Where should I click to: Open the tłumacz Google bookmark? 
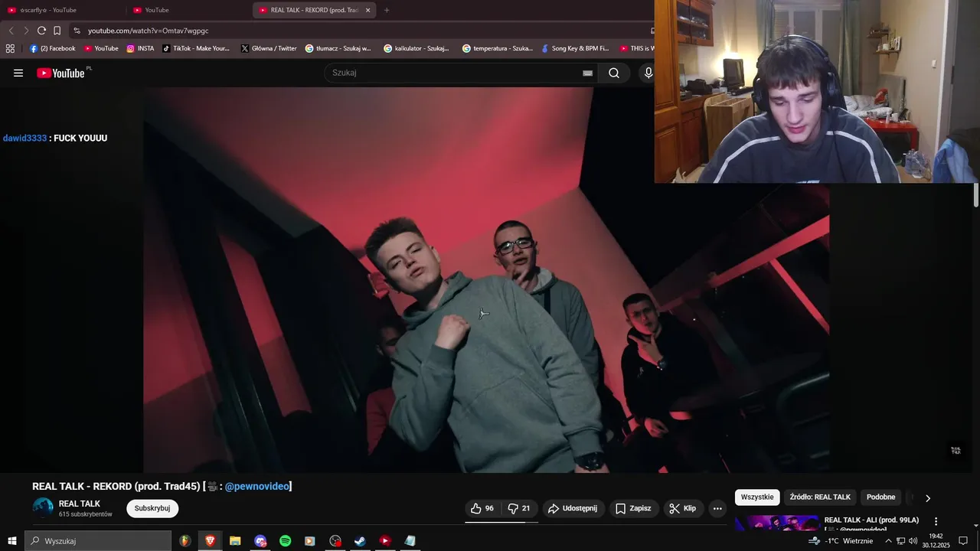pyautogui.click(x=338, y=48)
